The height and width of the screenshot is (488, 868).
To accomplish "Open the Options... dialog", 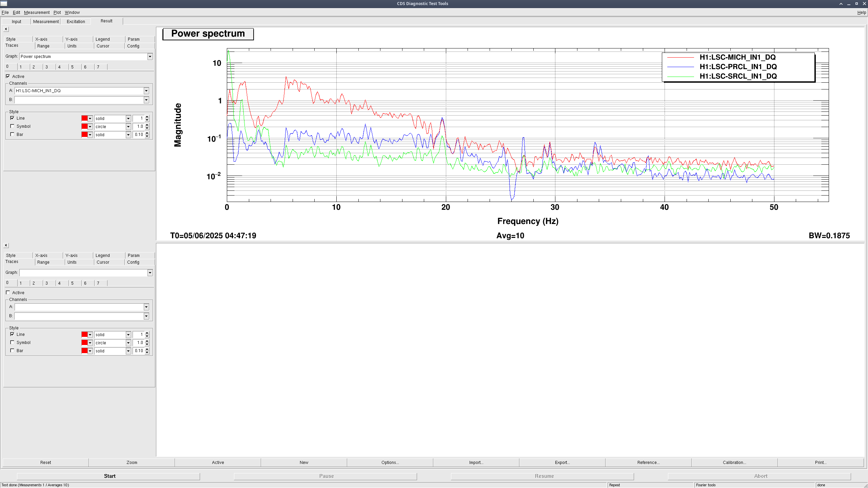I will (x=390, y=463).
